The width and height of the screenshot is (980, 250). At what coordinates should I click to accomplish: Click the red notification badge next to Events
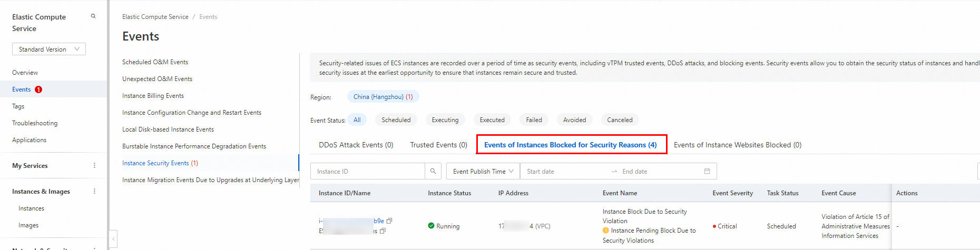coord(38,89)
